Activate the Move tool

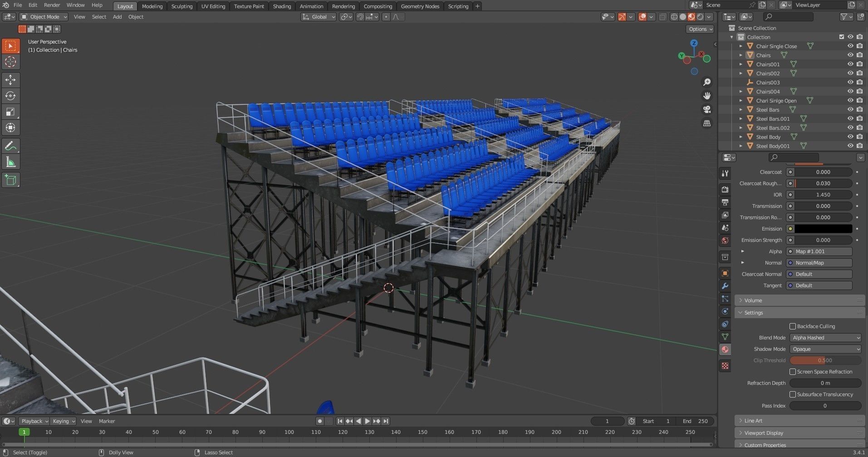10,80
